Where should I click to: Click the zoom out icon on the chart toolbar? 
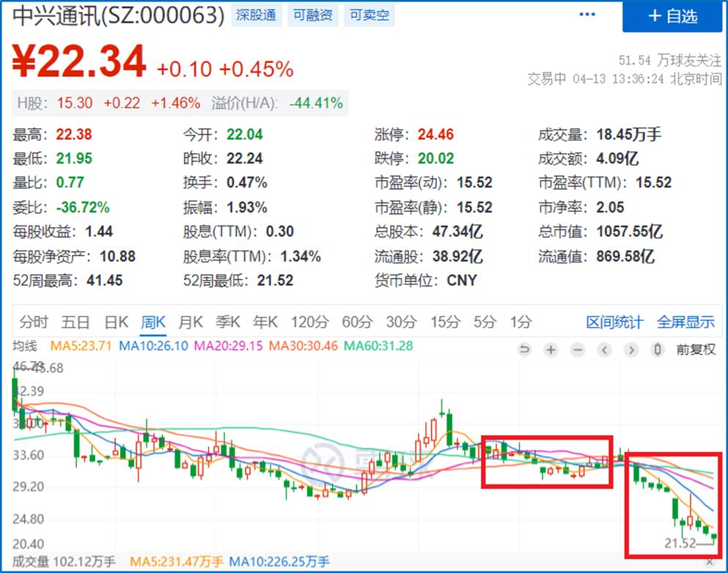pyautogui.click(x=577, y=350)
